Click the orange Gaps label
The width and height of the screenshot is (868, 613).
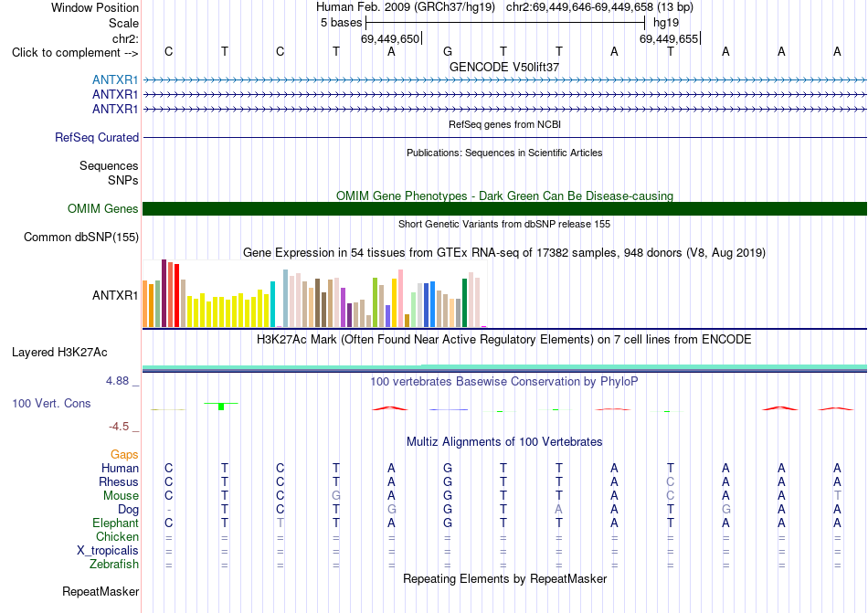pyautogui.click(x=124, y=454)
